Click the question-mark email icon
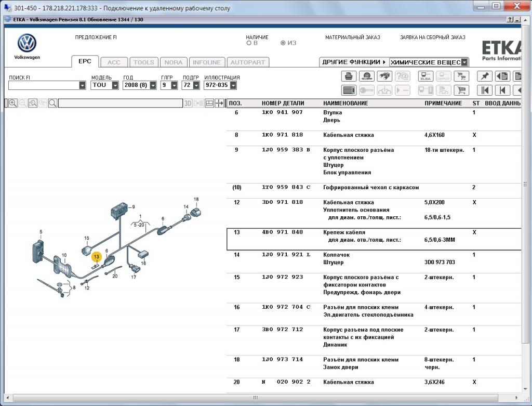 tap(403, 76)
